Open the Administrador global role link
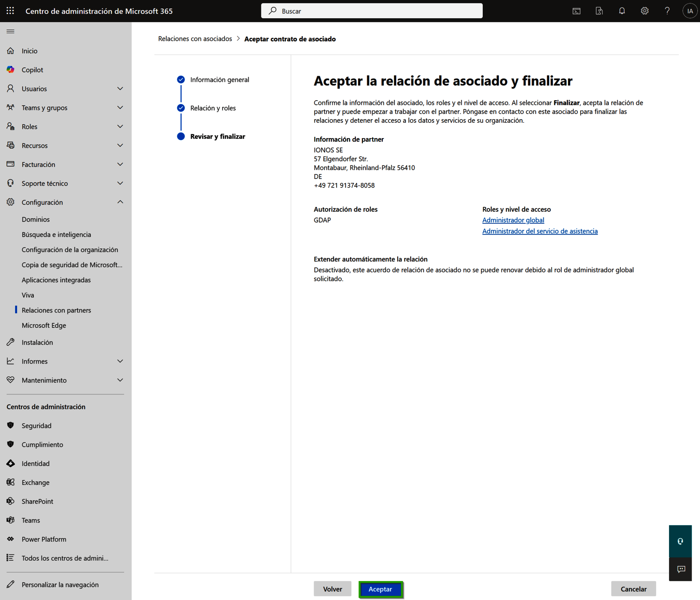The height and width of the screenshot is (600, 700). pyautogui.click(x=513, y=220)
